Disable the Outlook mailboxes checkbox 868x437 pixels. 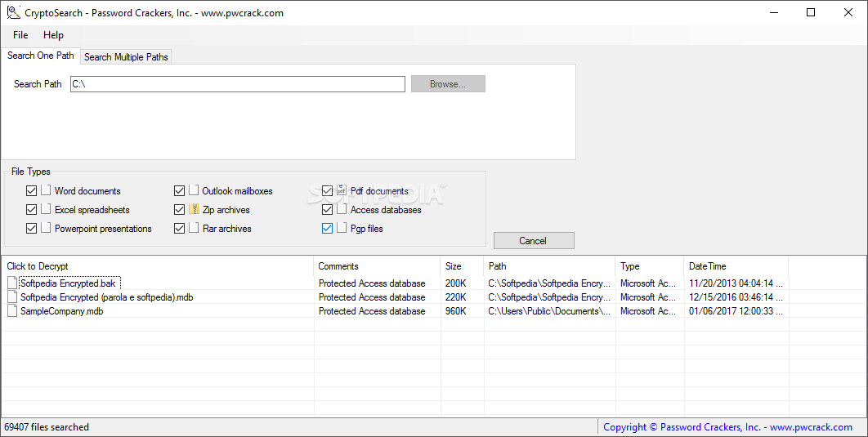point(179,191)
